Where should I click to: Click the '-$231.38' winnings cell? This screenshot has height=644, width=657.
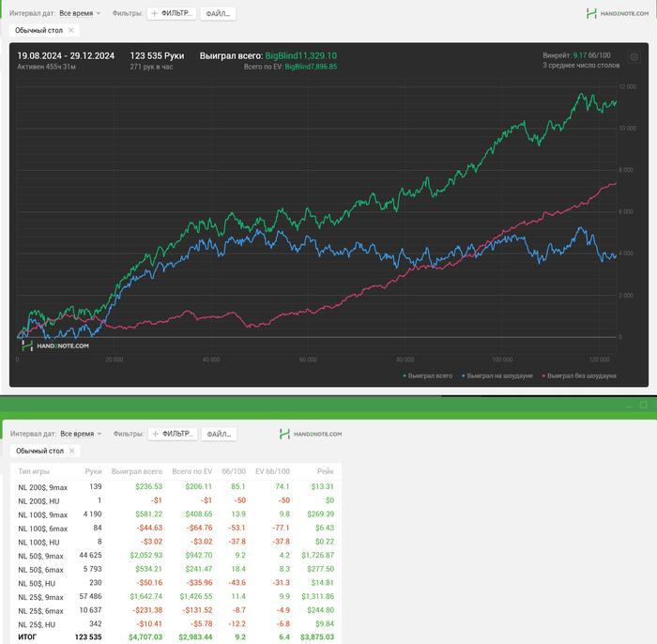[x=147, y=610]
